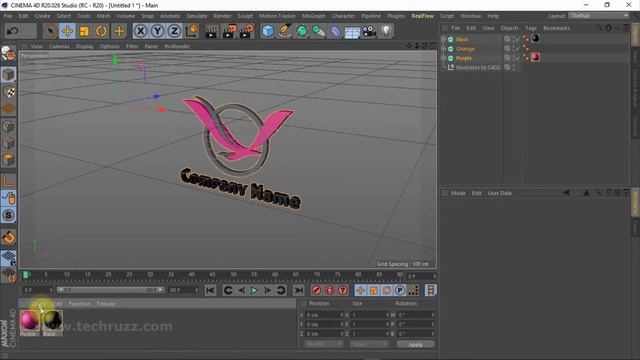640x360 pixels.
Task: Click the Floor environment icon
Action: pyautogui.click(x=352, y=31)
